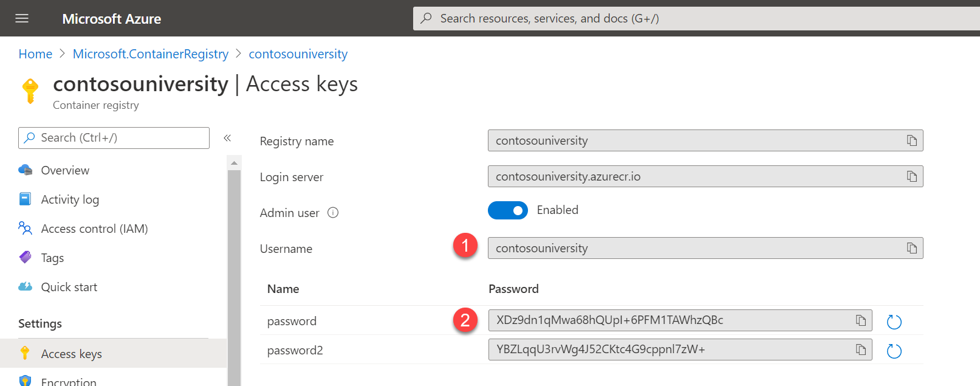Open the contosouniversity breadcrumb link
Viewport: 980px width, 386px height.
[298, 54]
